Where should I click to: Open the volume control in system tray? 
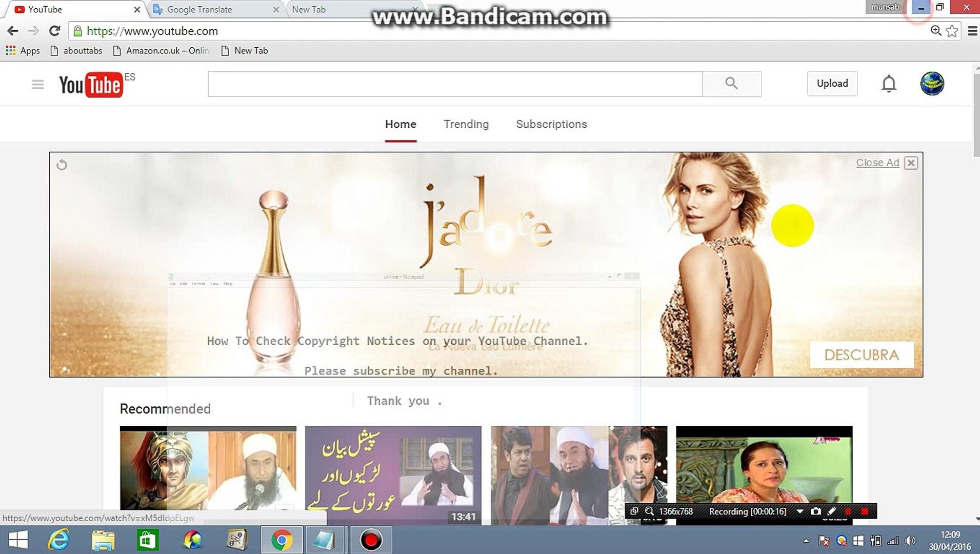click(x=910, y=541)
